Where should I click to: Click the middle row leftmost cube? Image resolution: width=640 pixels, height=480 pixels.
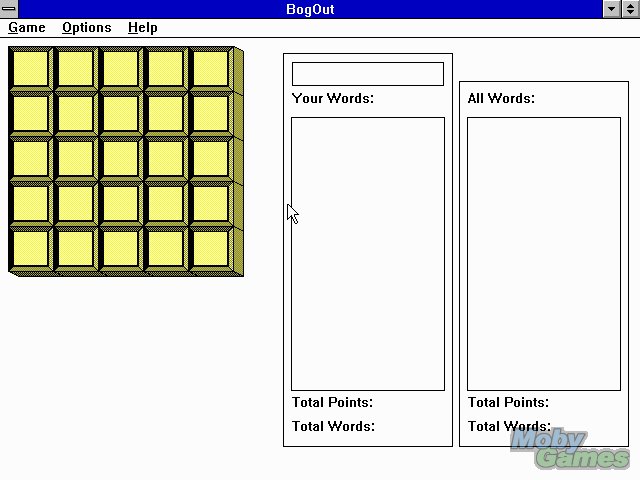(x=30, y=158)
